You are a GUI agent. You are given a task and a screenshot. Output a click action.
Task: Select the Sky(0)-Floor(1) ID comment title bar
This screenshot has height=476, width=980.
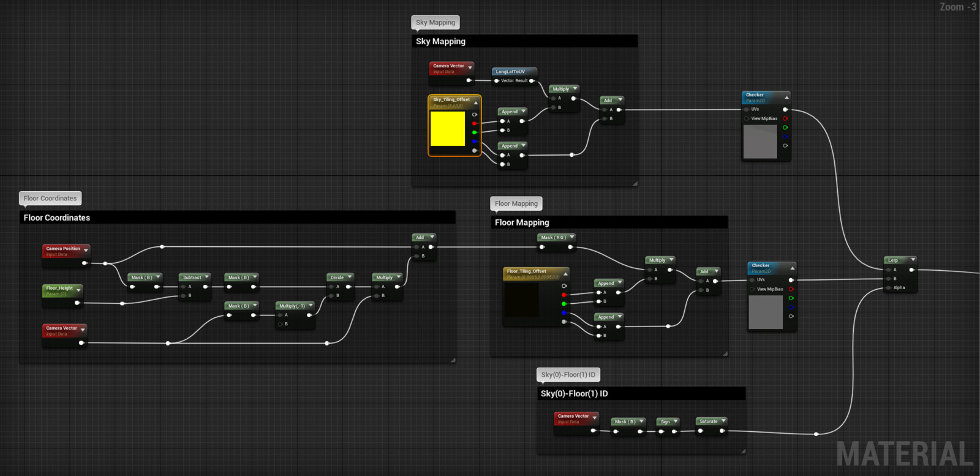pos(641,393)
